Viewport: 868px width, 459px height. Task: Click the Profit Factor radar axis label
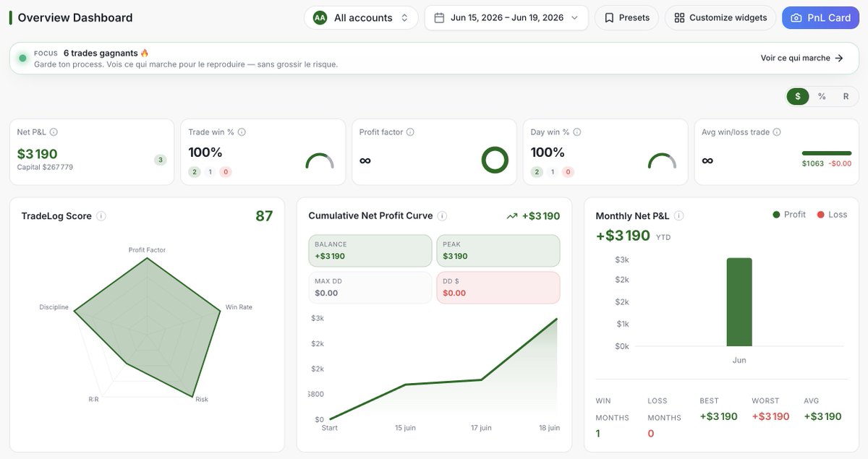tap(147, 250)
